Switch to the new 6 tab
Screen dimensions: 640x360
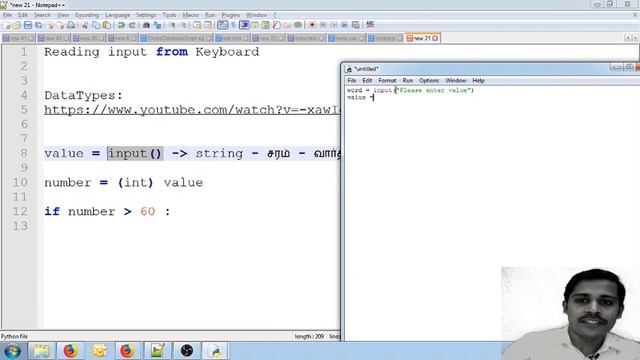[x=122, y=38]
